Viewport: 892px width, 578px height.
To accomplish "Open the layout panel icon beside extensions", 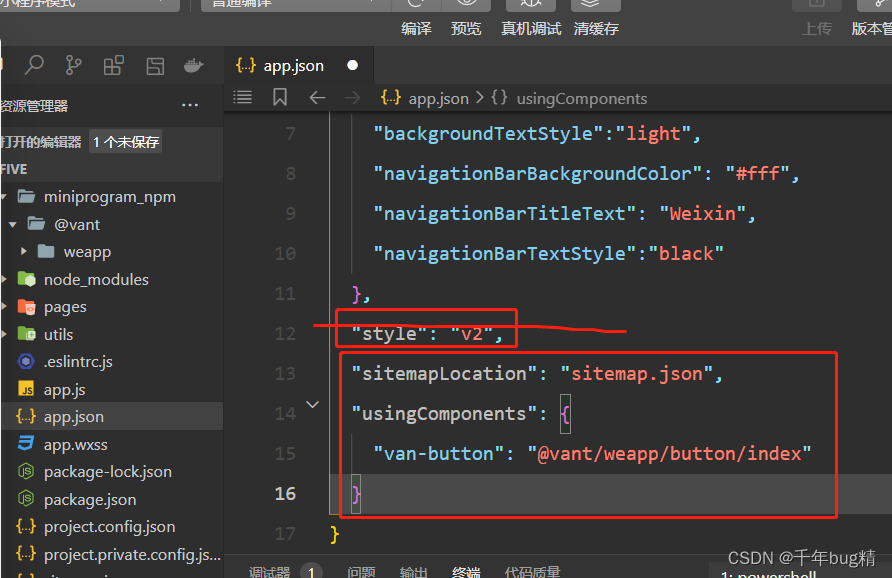I will (155, 66).
